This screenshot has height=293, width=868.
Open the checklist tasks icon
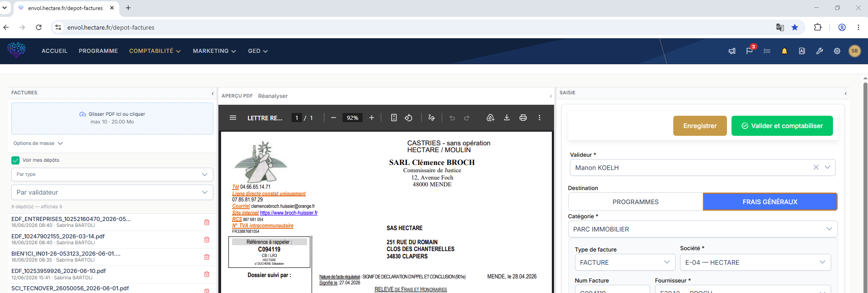[x=767, y=51]
